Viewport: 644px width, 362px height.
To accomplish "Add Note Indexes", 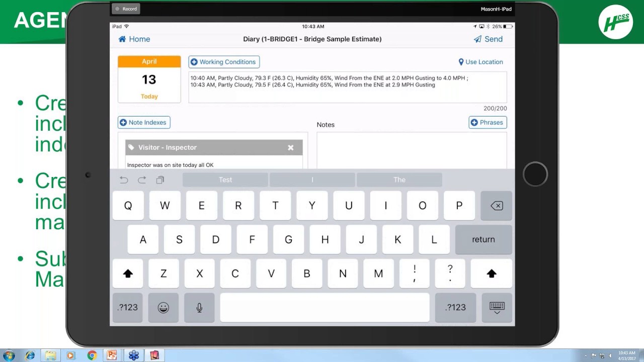I will 144,122.
